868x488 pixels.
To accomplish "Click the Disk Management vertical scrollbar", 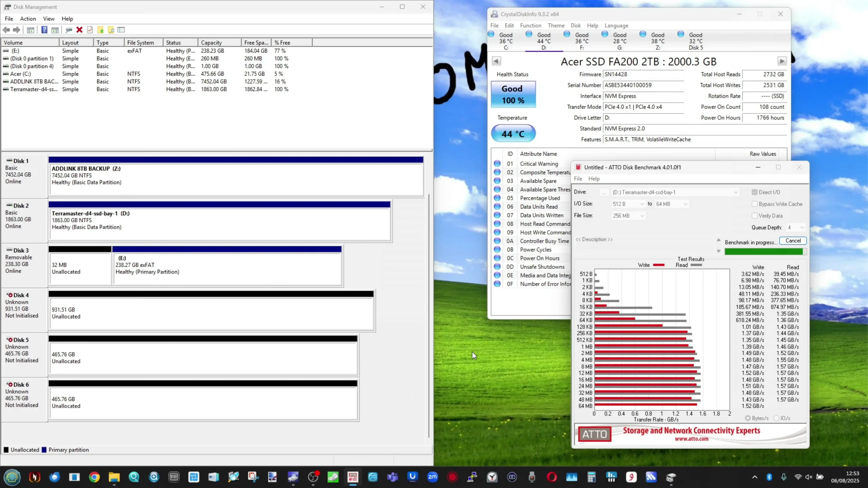I will click(x=429, y=315).
